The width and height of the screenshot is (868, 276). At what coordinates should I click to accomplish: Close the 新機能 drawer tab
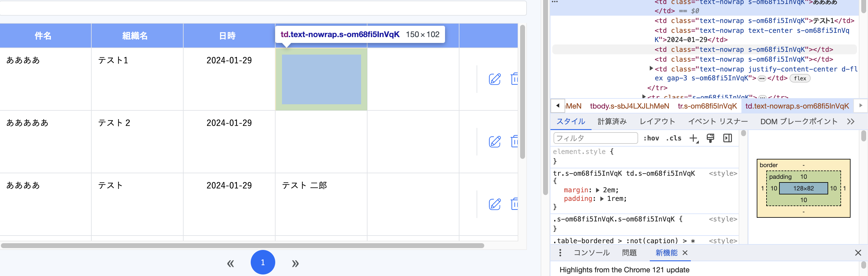pos(685,253)
